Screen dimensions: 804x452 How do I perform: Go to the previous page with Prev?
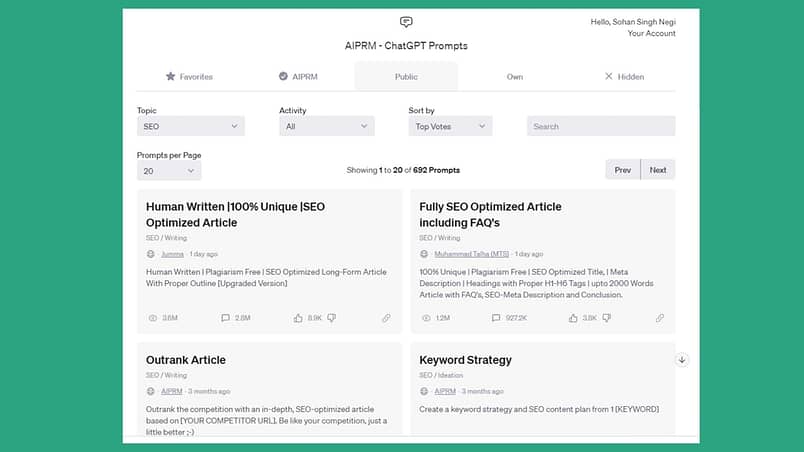pos(622,170)
